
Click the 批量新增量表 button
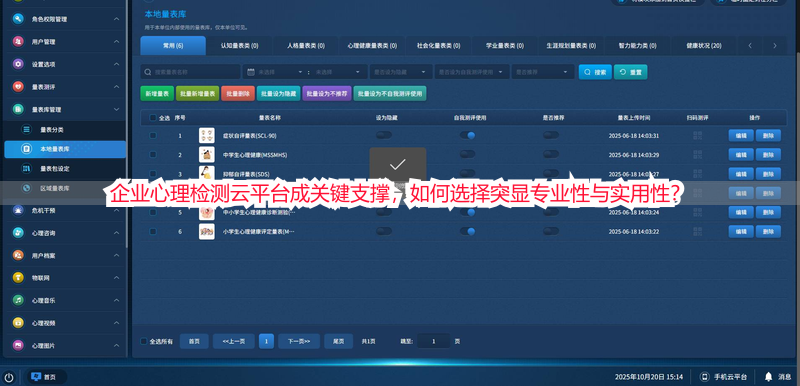coord(197,93)
